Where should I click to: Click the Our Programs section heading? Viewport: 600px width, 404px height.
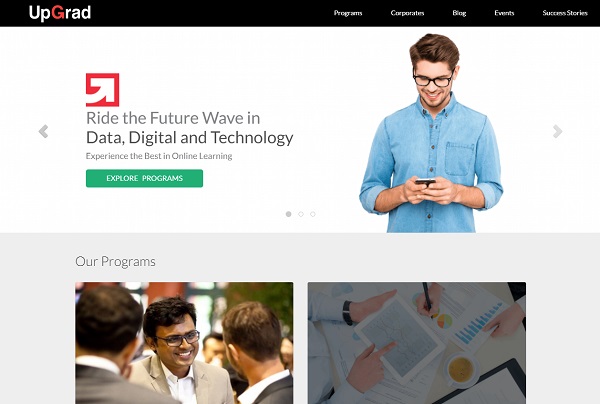point(115,262)
